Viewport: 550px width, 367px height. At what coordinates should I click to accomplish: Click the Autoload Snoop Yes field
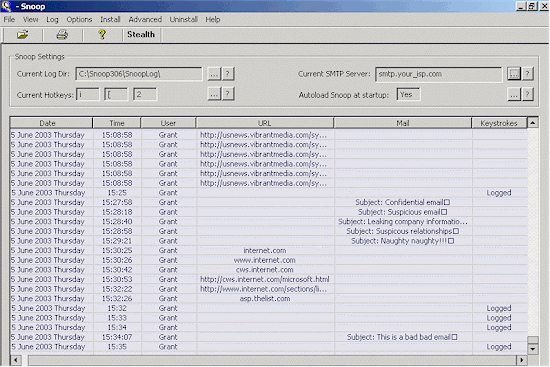[409, 94]
